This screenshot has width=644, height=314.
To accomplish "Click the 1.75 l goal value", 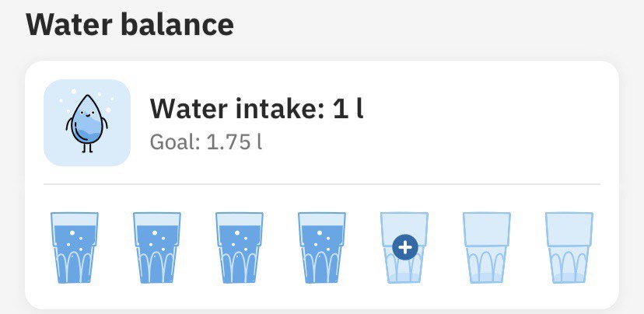I will (x=233, y=142).
